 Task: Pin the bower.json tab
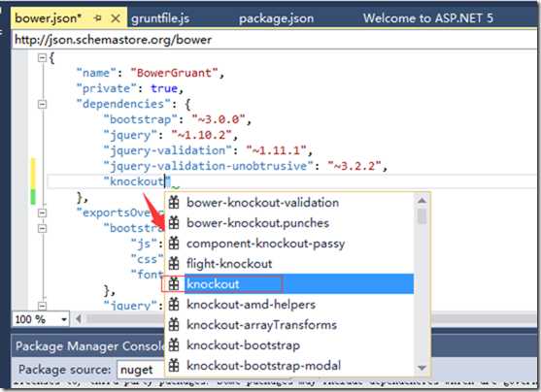click(x=98, y=17)
